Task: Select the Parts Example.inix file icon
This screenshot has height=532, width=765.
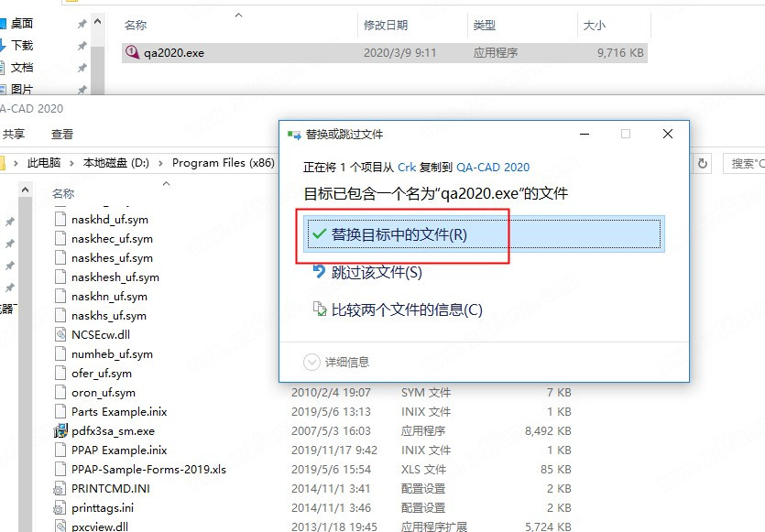Action: (60, 411)
